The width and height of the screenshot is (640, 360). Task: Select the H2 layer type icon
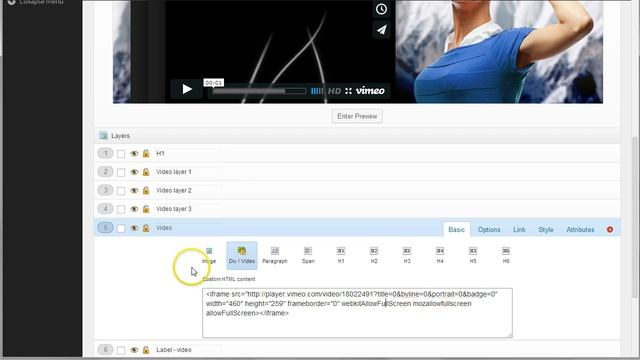click(x=374, y=255)
